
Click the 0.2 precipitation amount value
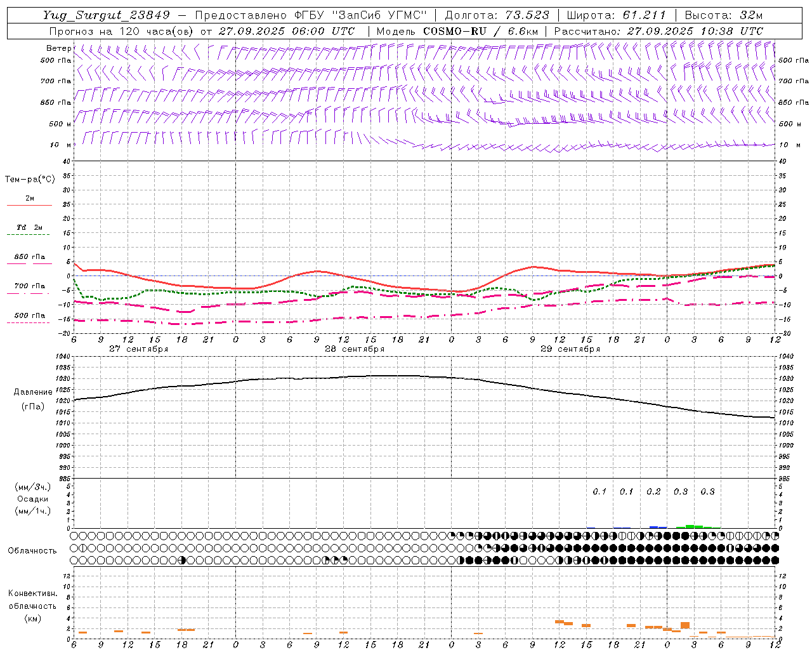pyautogui.click(x=653, y=491)
